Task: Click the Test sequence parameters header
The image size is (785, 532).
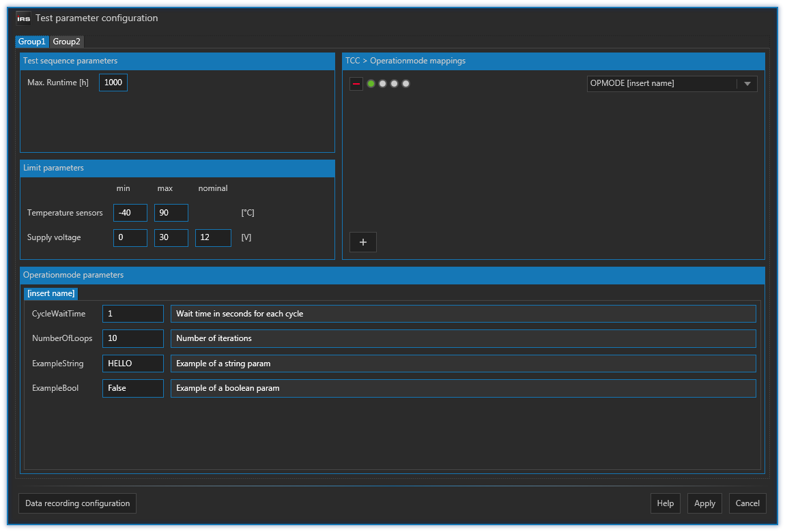Action: tap(177, 61)
